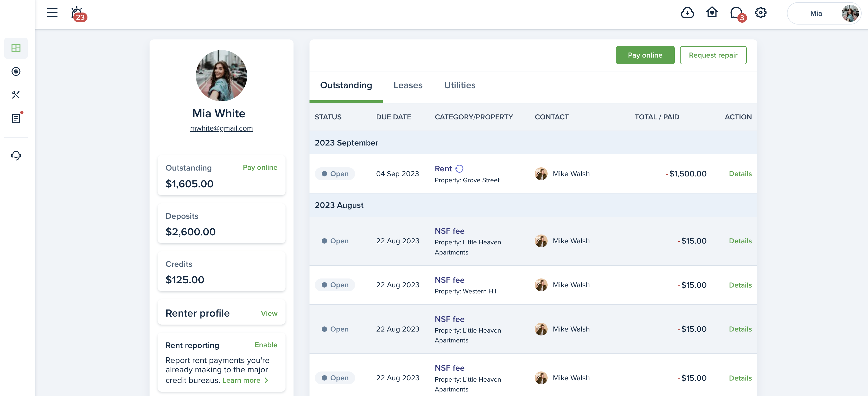Click the STATUS column header
Screen dimensions: 868x396
coord(328,117)
